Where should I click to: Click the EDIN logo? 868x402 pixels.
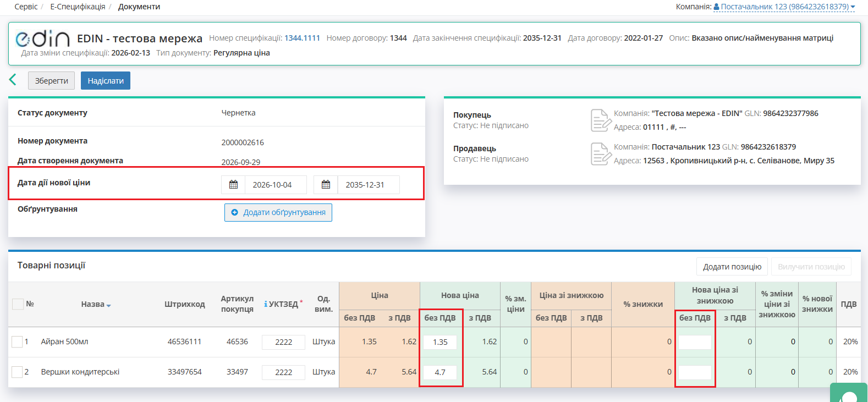(42, 38)
